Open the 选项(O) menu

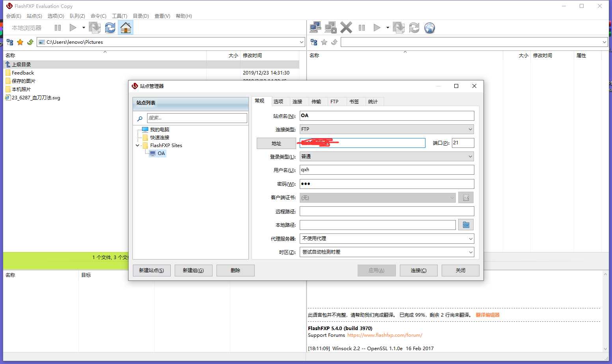point(56,16)
